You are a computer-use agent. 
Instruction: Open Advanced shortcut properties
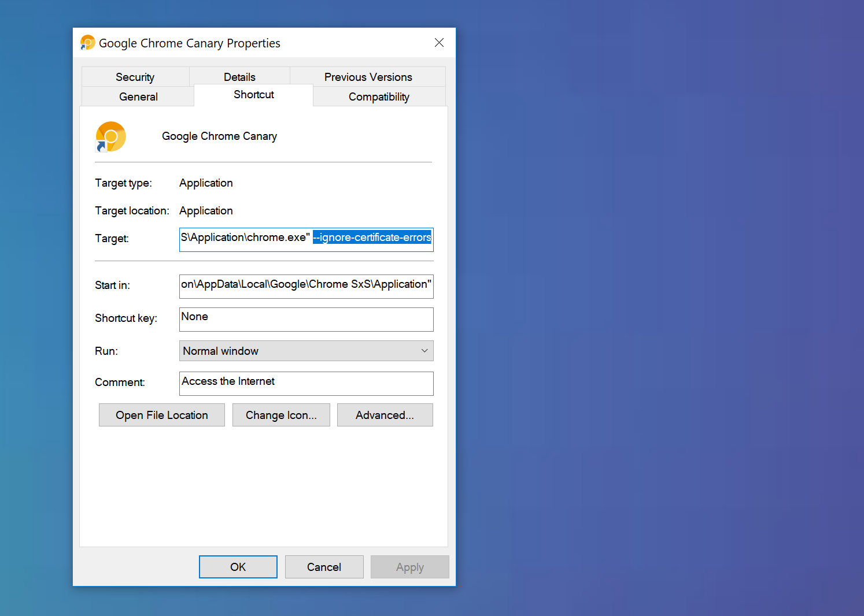pyautogui.click(x=385, y=415)
